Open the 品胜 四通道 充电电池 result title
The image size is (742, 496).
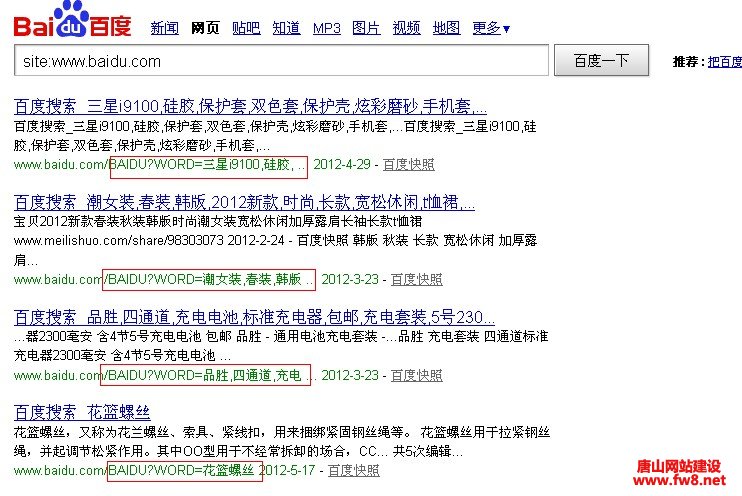click(x=254, y=318)
